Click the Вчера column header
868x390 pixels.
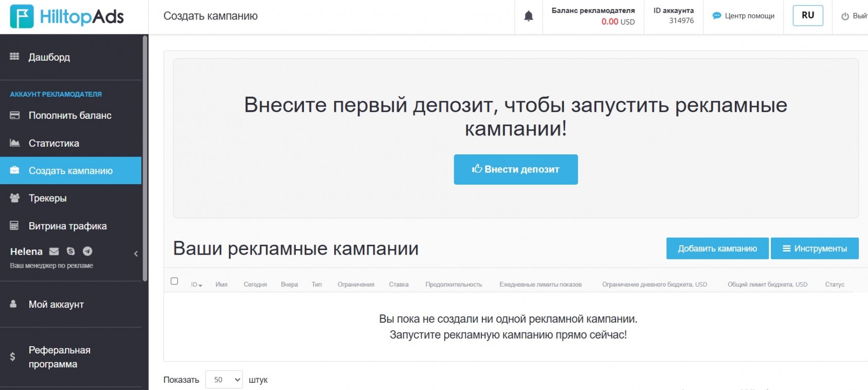[x=290, y=285]
